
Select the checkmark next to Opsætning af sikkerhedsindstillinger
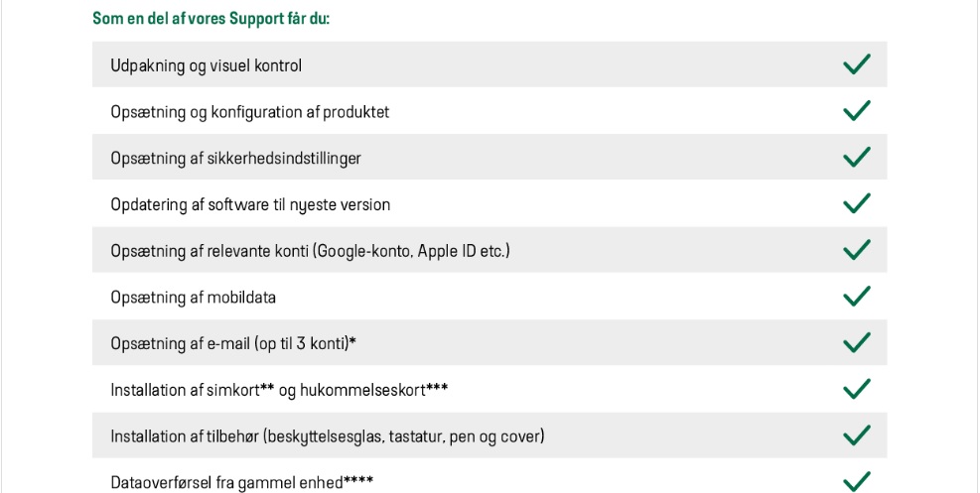pos(856,157)
